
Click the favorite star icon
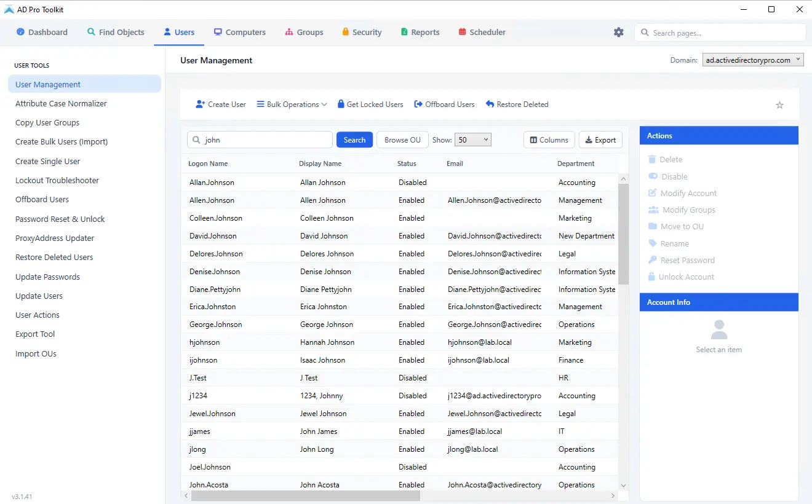point(780,105)
